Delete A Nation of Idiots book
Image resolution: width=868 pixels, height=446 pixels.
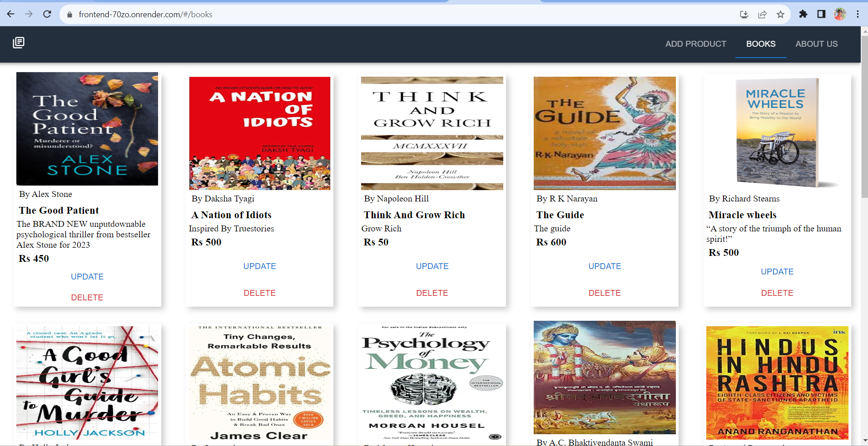260,293
